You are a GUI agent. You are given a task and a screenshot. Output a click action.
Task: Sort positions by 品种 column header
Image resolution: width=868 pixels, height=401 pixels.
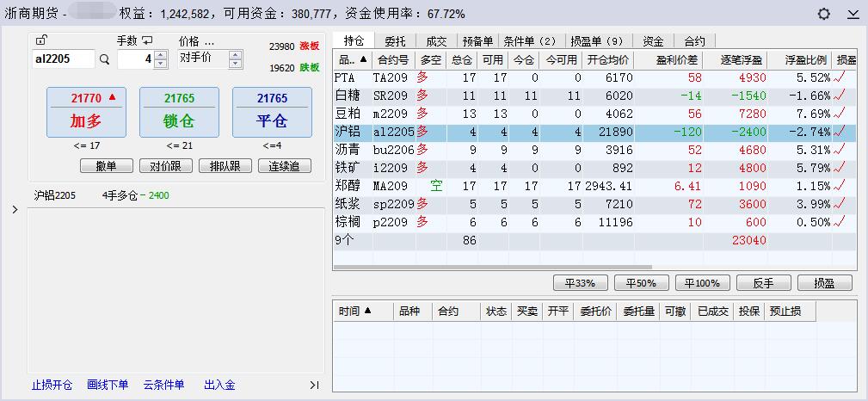[353, 59]
